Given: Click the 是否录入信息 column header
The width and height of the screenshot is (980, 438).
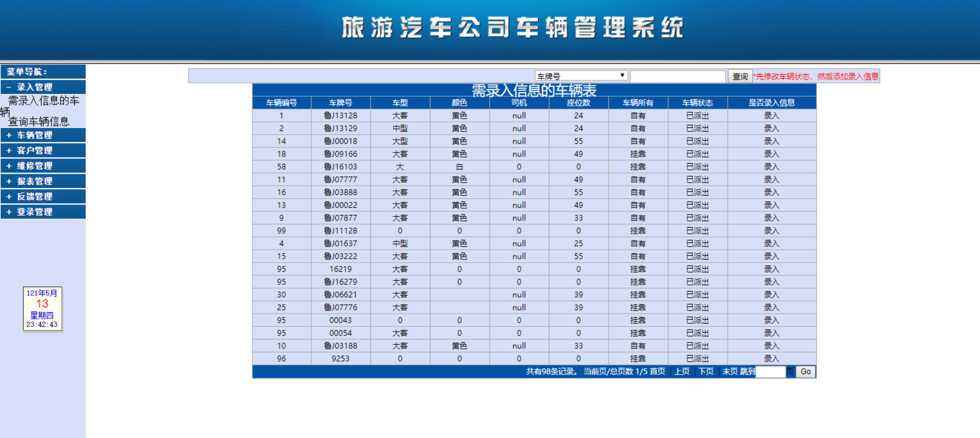Looking at the screenshot, I should click(x=771, y=103).
